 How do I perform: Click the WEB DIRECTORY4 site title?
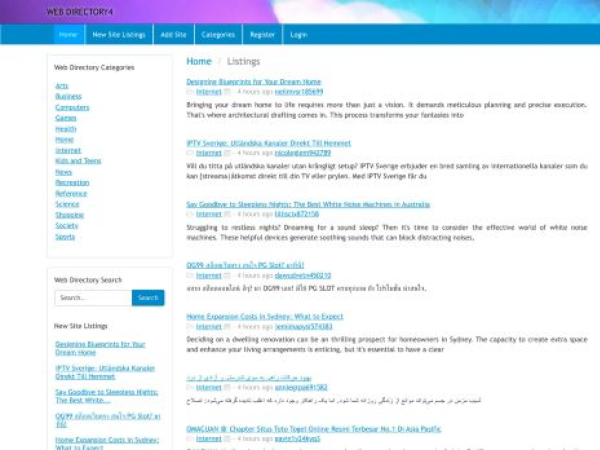coord(80,12)
